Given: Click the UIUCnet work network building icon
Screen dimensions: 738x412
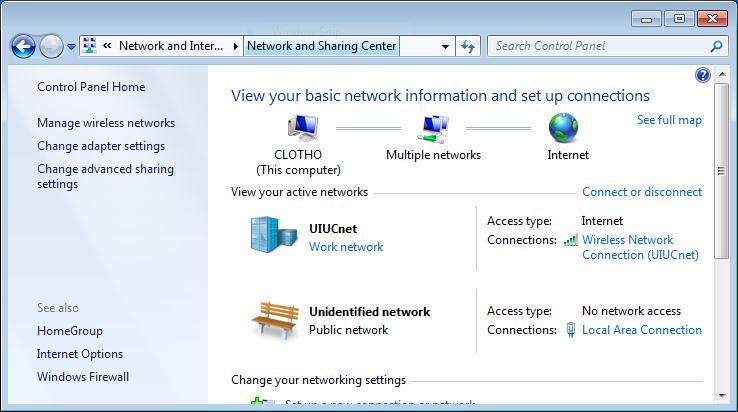Looking at the screenshot, I should (x=273, y=236).
